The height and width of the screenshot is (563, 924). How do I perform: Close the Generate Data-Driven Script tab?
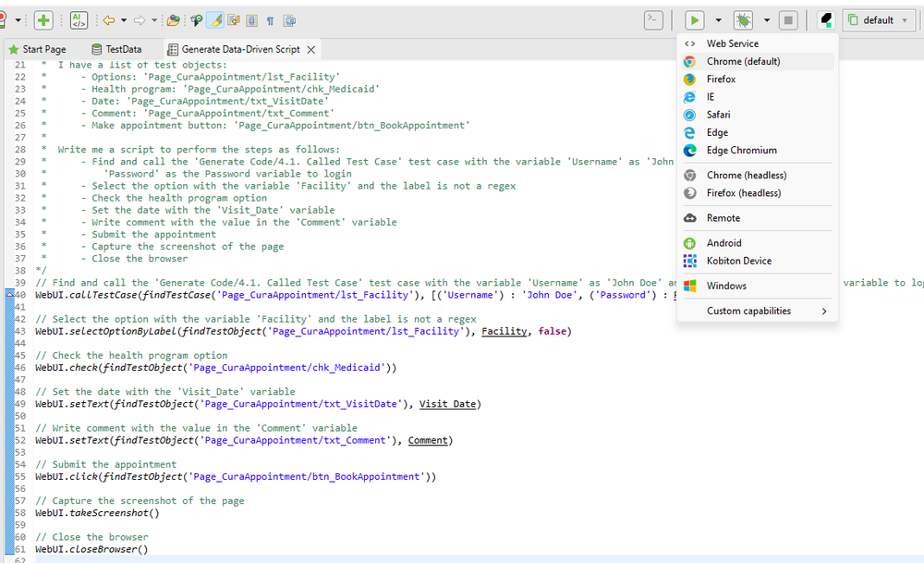[309, 49]
